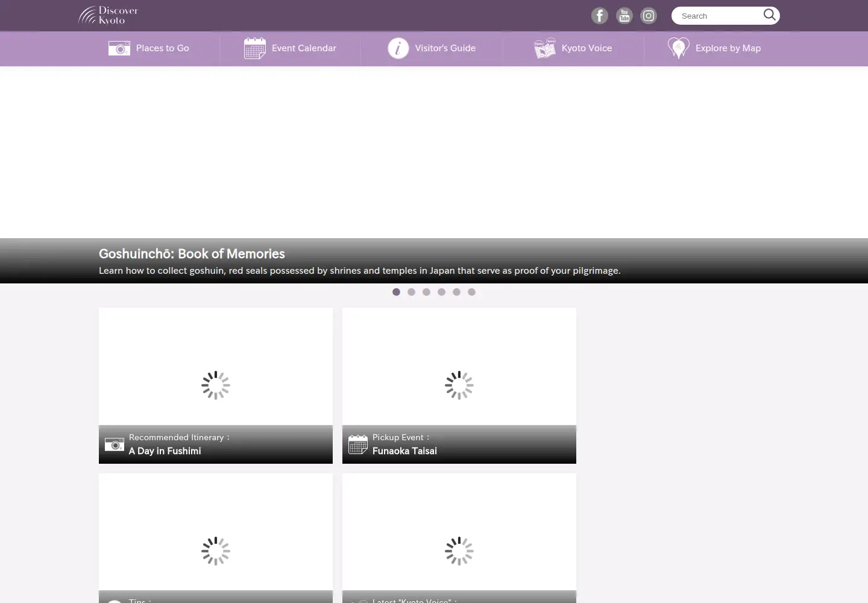Open Goshuinchō: Book of Memories headline
Screen dimensions: 868x603
pos(192,254)
